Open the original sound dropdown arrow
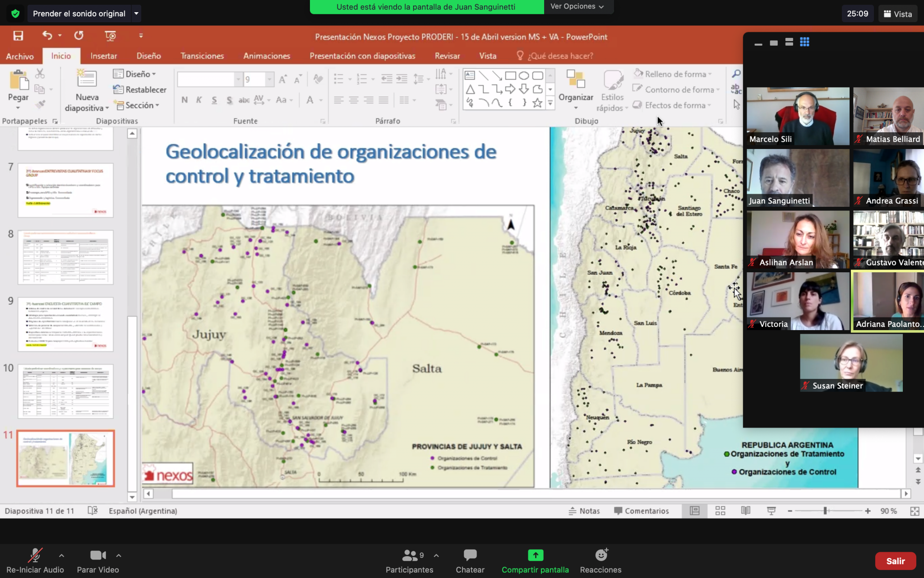The image size is (924, 578). (x=136, y=14)
